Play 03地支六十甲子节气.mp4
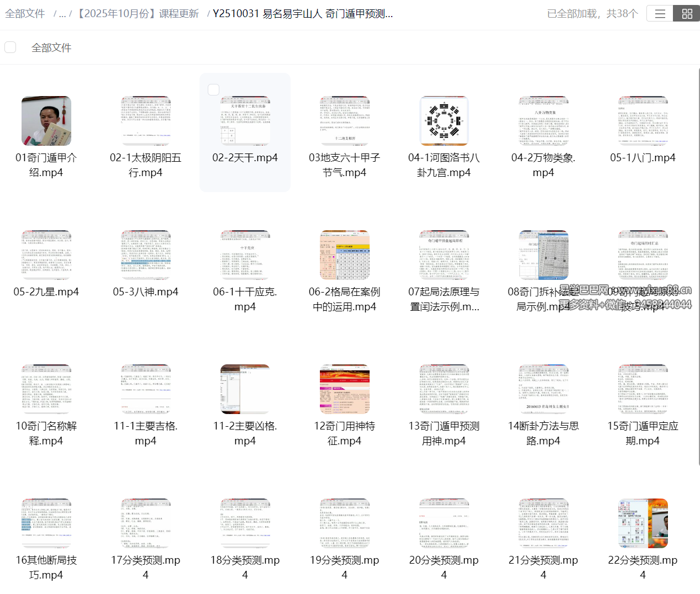The height and width of the screenshot is (594, 700). [344, 121]
